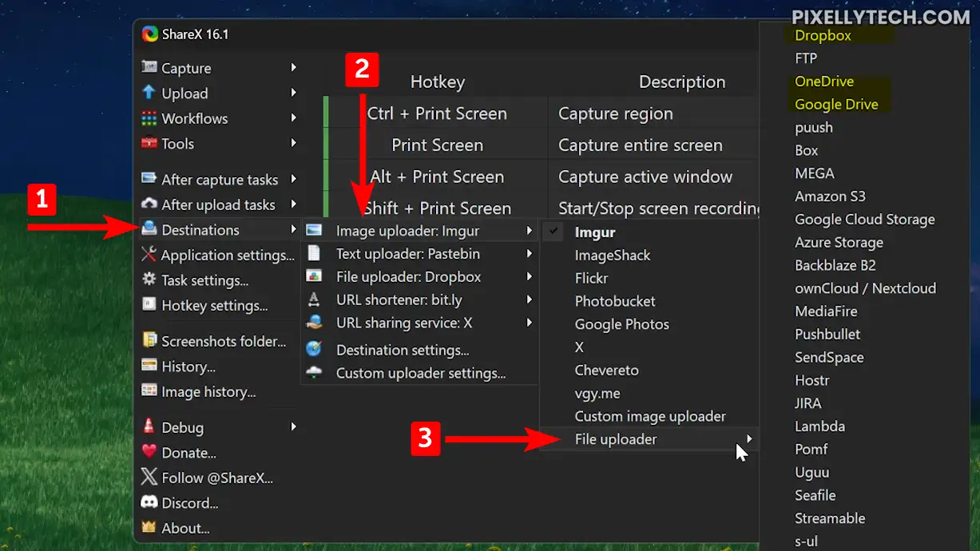
Task: Click the blue Upload arrow icon
Action: pos(149,93)
